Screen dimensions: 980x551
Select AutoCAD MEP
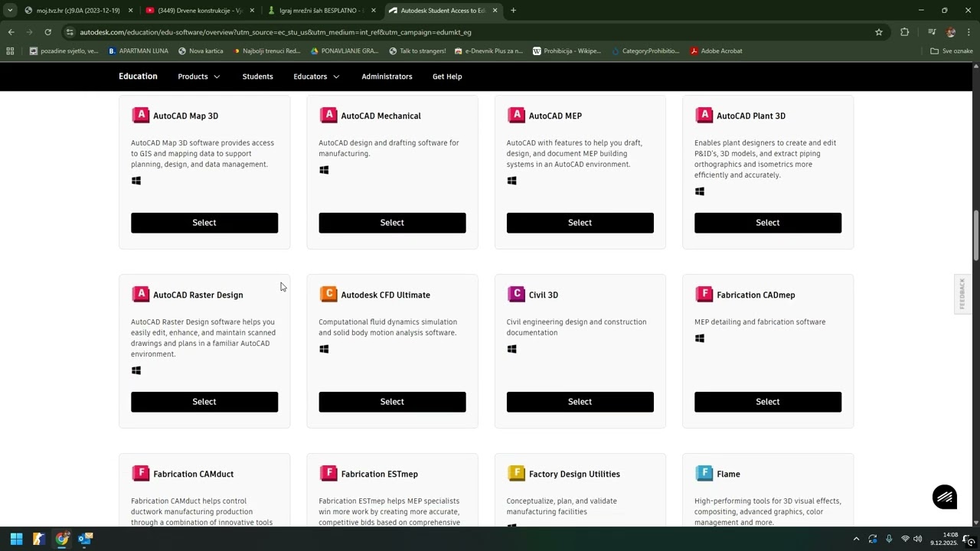tap(580, 223)
